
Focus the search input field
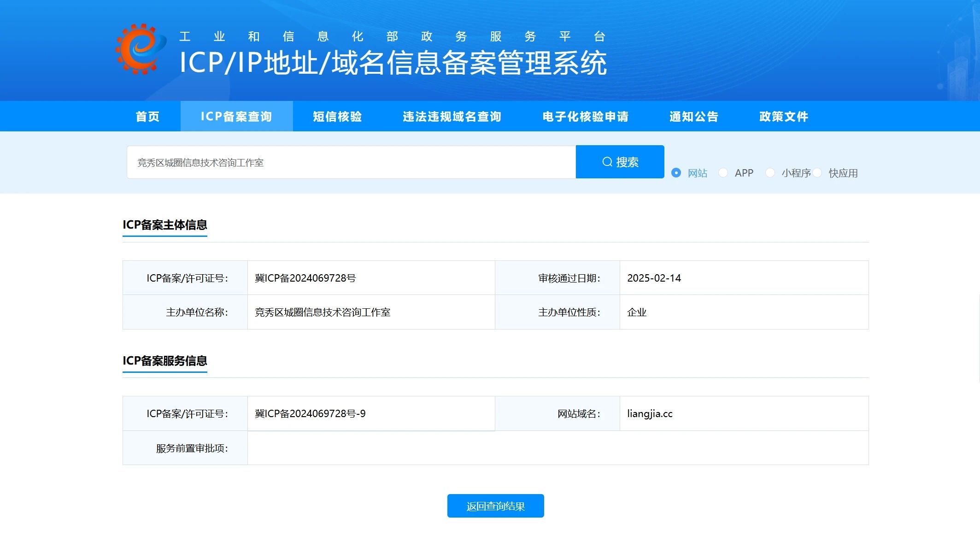pos(351,162)
